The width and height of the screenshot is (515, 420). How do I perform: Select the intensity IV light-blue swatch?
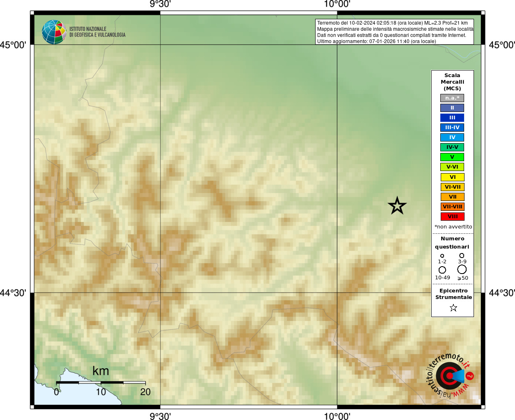452,137
